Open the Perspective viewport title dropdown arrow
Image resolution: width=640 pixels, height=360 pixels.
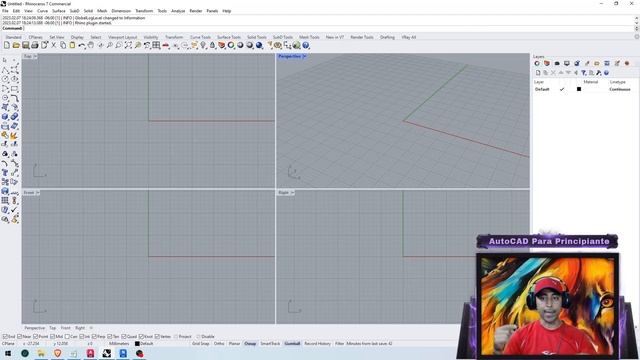[304, 56]
